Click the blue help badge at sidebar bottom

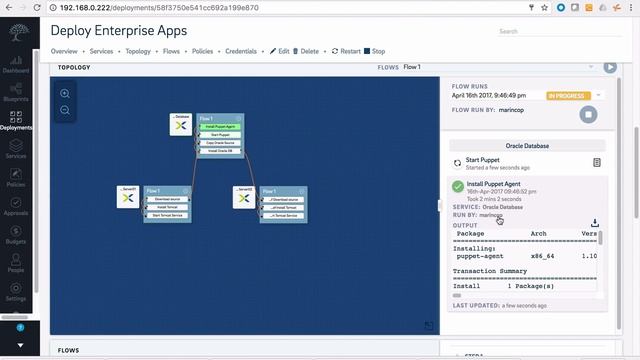point(20,327)
